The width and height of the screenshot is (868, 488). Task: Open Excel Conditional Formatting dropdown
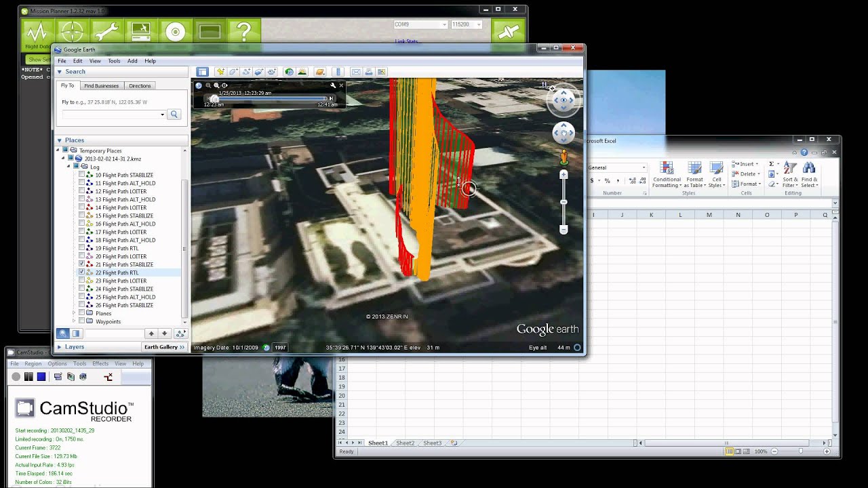tap(667, 175)
